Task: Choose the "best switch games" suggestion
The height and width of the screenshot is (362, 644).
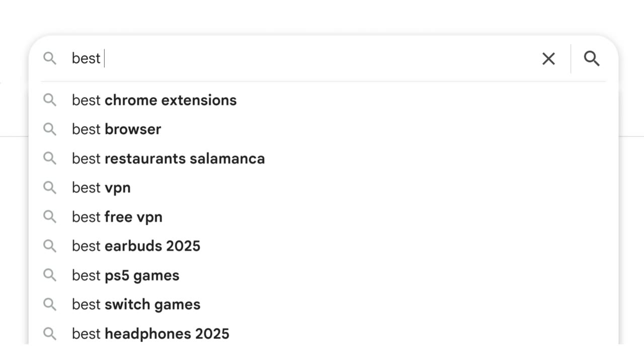Action: pyautogui.click(x=323, y=304)
